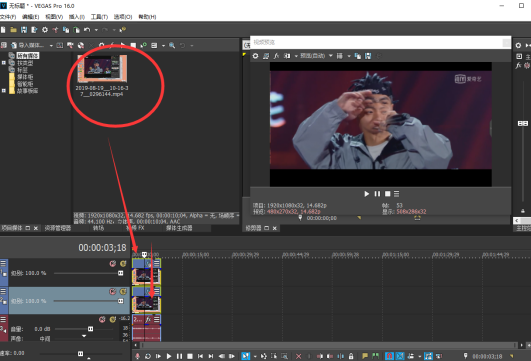The image size is (531, 361).
Task: Open audio track hamburger menu in track header
Action: tap(3, 319)
